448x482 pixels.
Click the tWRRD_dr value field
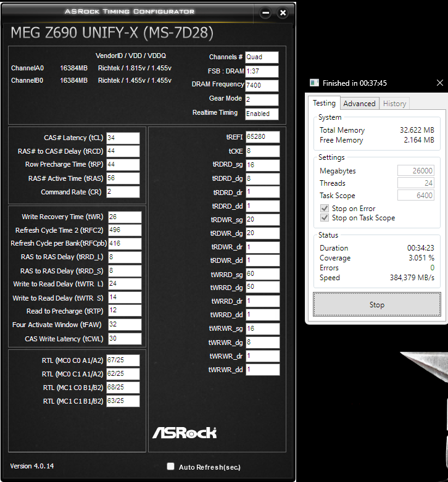coord(263,301)
